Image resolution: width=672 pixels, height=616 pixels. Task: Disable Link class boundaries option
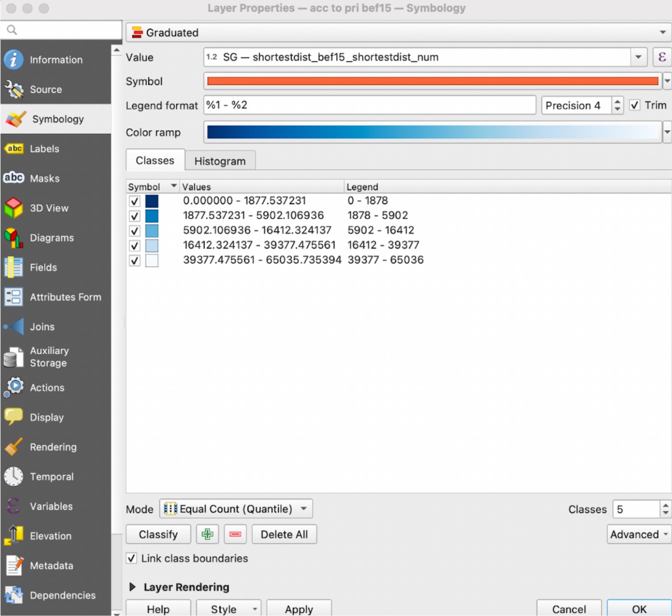pyautogui.click(x=132, y=558)
